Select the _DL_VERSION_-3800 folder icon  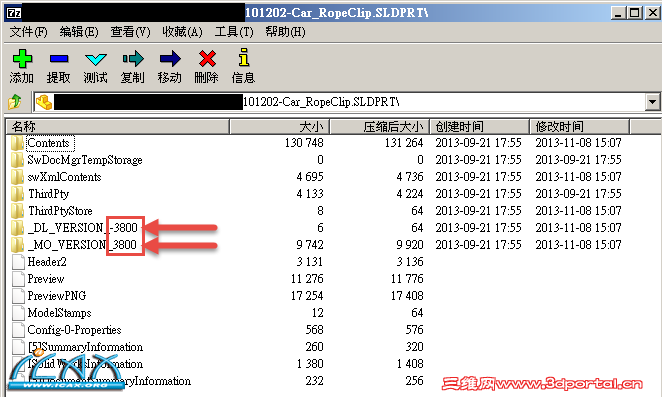pyautogui.click(x=17, y=228)
